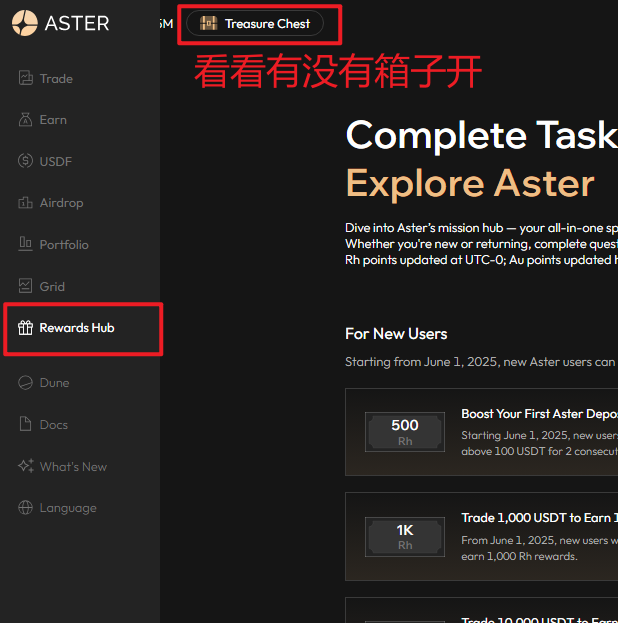Click the treasure chest icon

coord(208,23)
